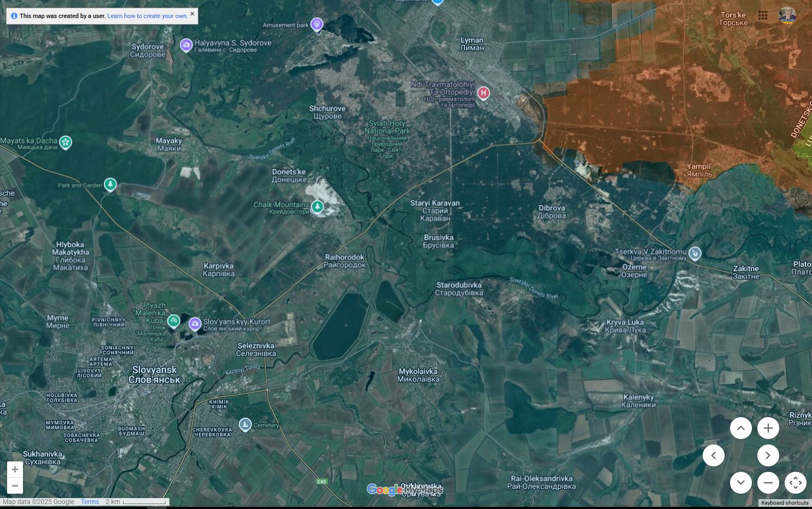This screenshot has height=509, width=812.
Task: Click the Starodubivka label
Action: tap(459, 289)
